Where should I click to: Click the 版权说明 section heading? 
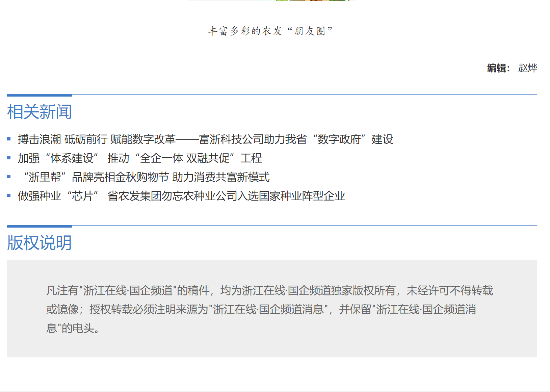(39, 243)
